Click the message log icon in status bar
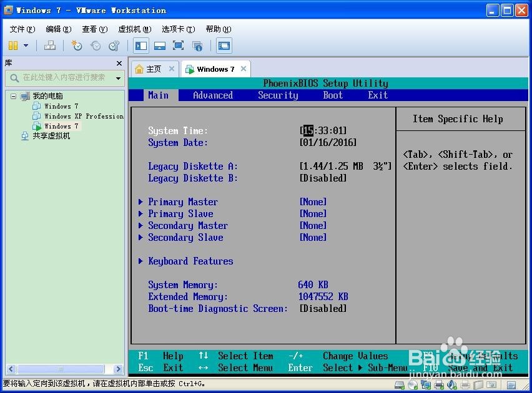Screen dimensions: 532x393 (x=511, y=385)
